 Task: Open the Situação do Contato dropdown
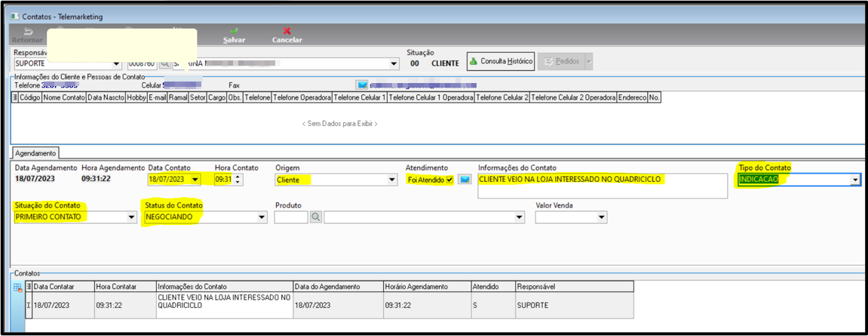131,217
